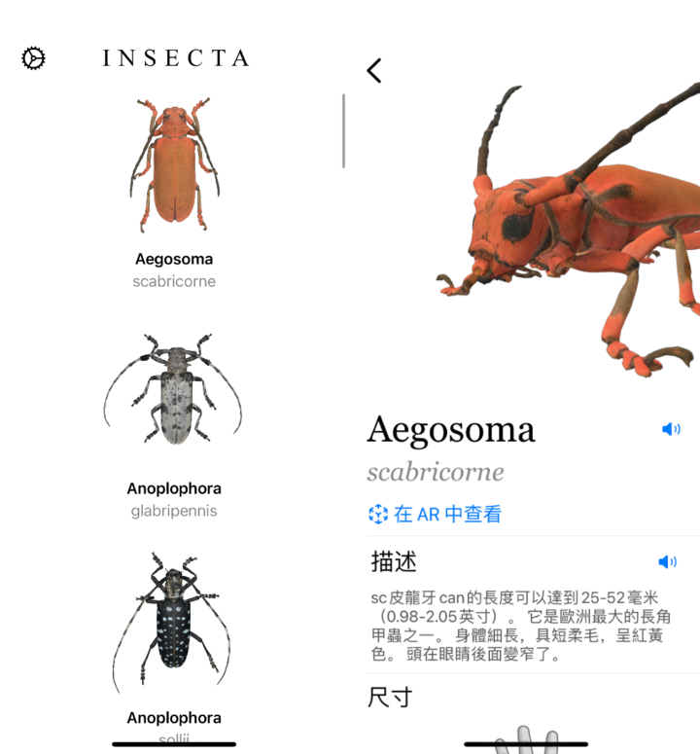This screenshot has width=700, height=754.
Task: Click the list's "Aegosoma" name label
Action: point(174,259)
